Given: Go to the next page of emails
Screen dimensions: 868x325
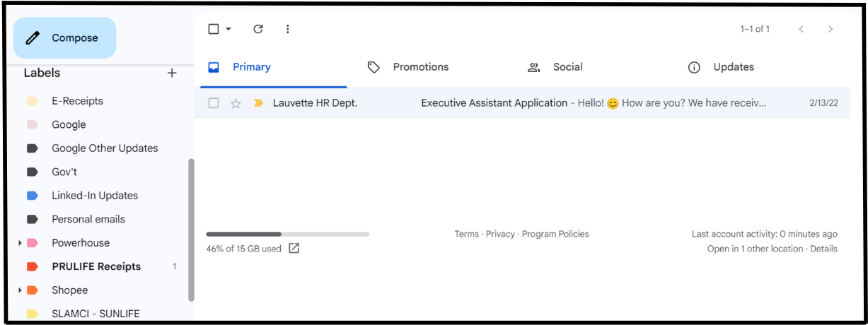Looking at the screenshot, I should (831, 29).
